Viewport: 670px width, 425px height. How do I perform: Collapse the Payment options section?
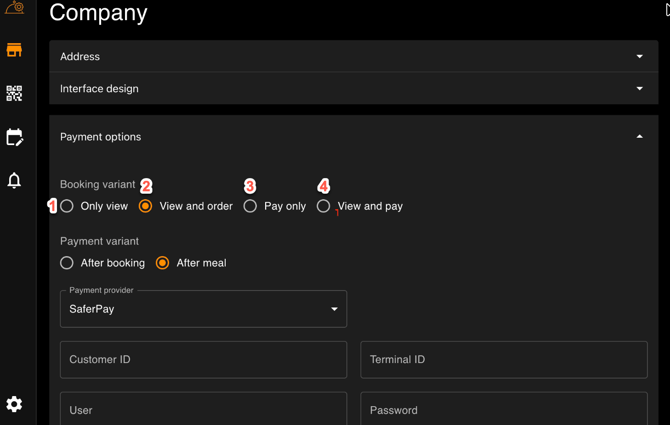pos(353,137)
